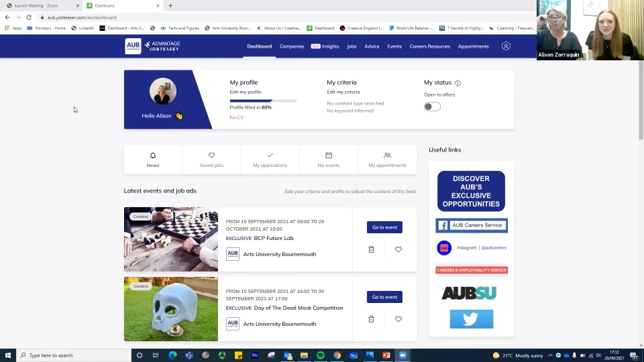The height and width of the screenshot is (362, 644).
Task: Click Day of The Dead Mask Competition title
Action: pyautogui.click(x=298, y=308)
